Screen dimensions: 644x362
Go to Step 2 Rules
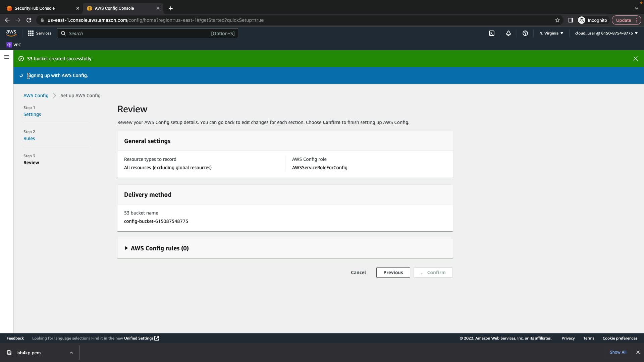click(x=29, y=138)
